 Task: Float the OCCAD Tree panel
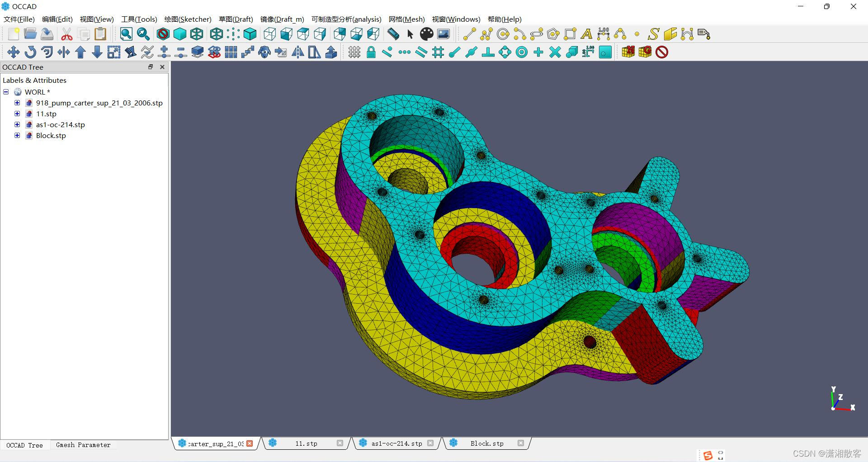coord(151,67)
